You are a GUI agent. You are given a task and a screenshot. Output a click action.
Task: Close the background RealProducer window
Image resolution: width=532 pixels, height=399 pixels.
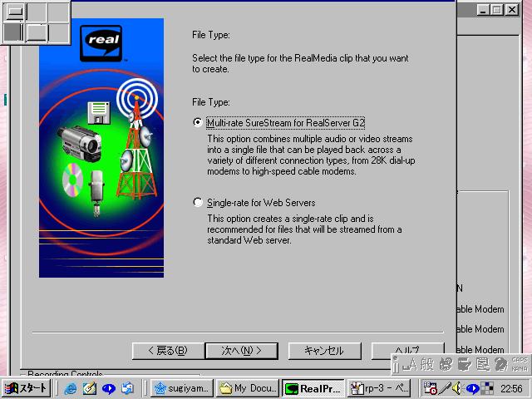[512, 10]
